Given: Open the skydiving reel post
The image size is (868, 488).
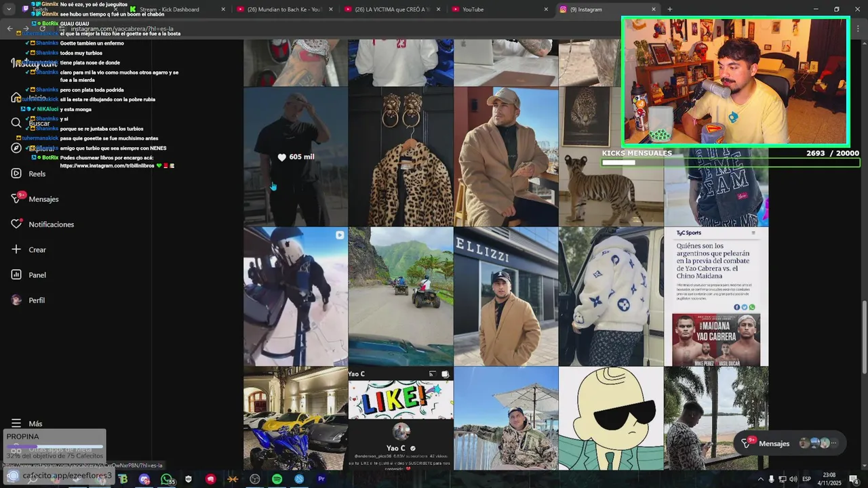Looking at the screenshot, I should (x=296, y=296).
